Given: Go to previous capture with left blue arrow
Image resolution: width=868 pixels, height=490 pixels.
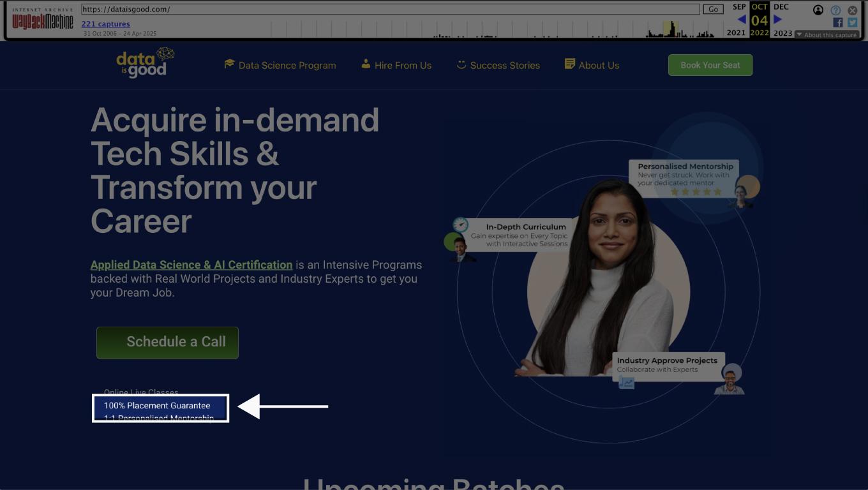Looking at the screenshot, I should (741, 20).
